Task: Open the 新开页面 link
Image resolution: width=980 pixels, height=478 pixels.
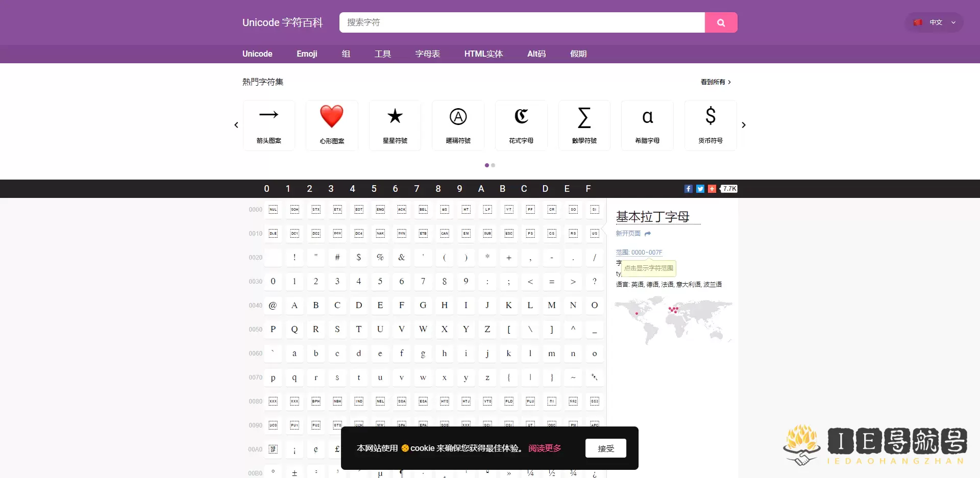Action: coord(628,233)
